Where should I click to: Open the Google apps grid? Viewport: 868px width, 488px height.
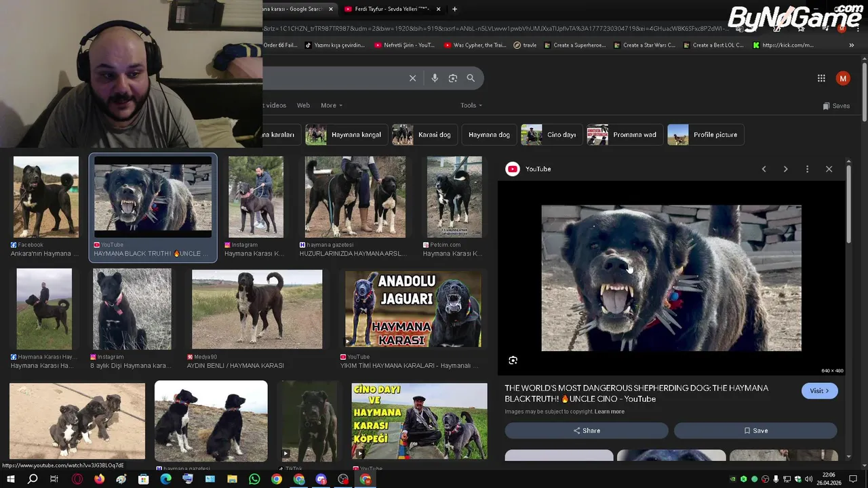[x=821, y=78]
